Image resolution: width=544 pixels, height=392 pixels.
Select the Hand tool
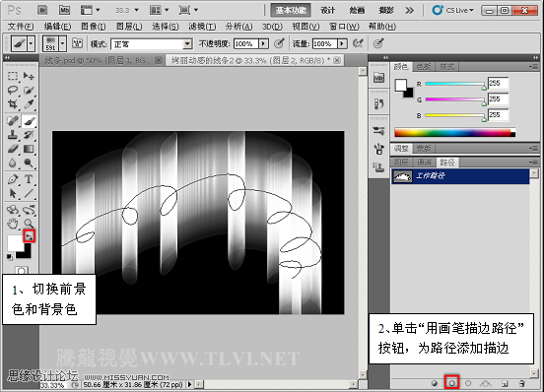pos(13,224)
